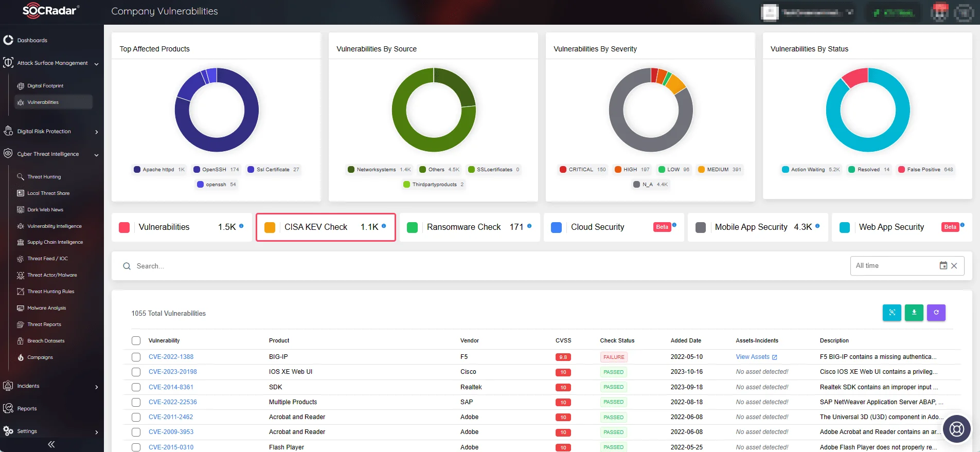
Task: Collapse the sidebar with double-chevron icon
Action: (x=51, y=444)
